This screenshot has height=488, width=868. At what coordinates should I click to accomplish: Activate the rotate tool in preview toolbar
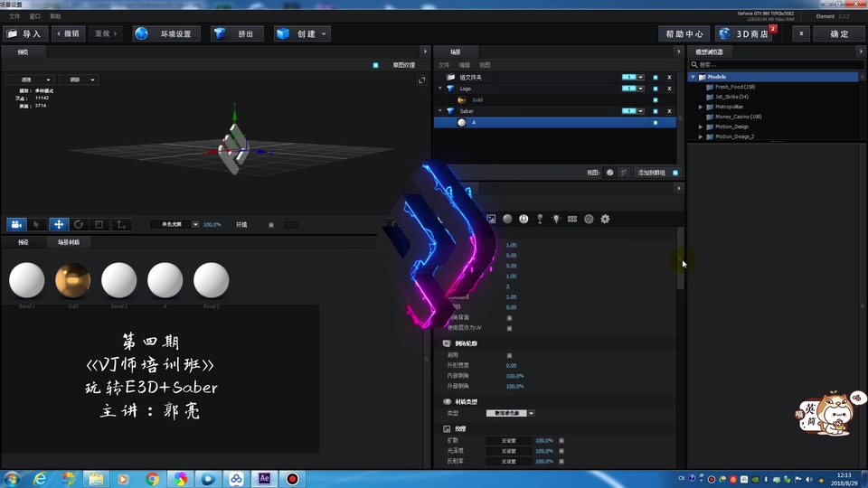[x=79, y=224]
